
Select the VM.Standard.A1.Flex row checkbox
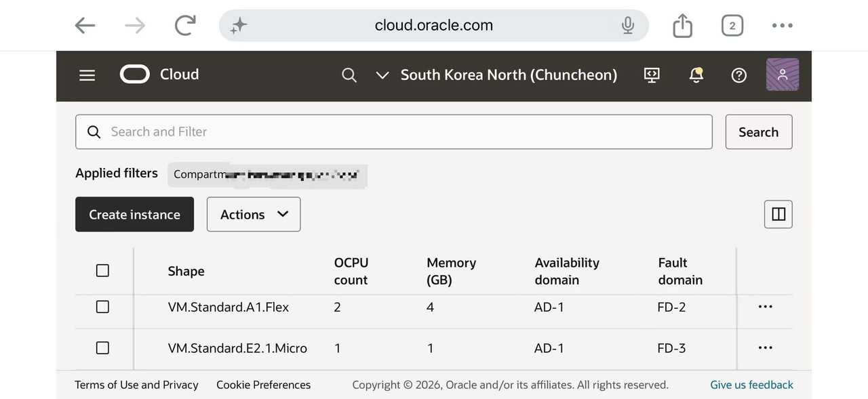click(x=102, y=307)
